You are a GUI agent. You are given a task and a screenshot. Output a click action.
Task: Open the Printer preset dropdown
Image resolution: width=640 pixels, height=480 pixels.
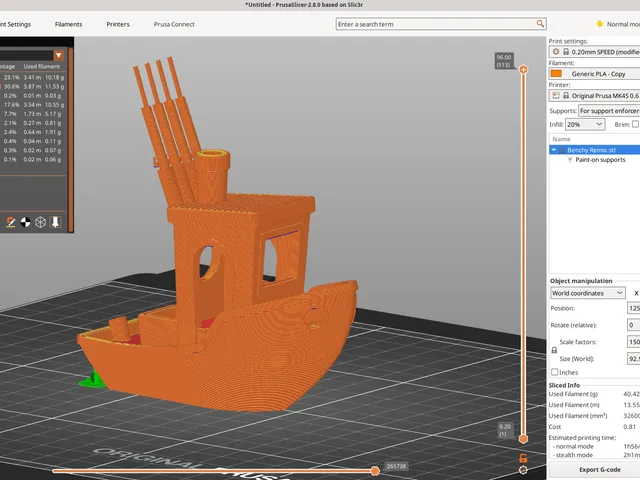[594, 96]
